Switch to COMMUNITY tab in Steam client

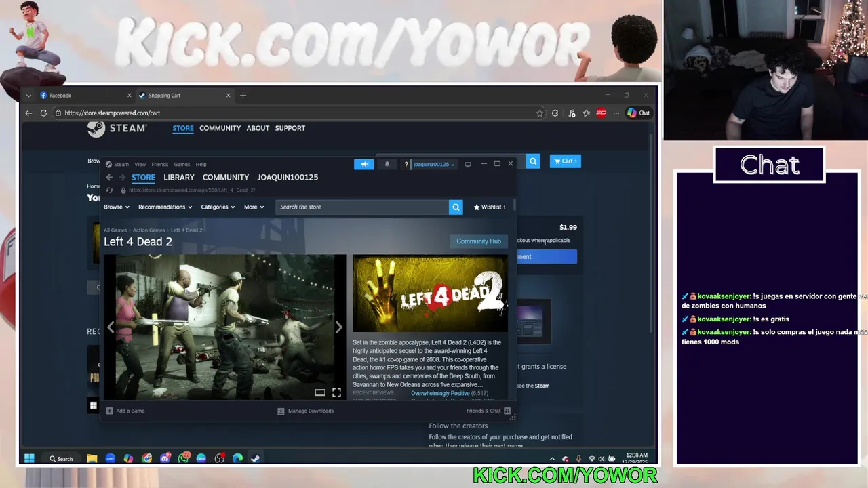(226, 177)
